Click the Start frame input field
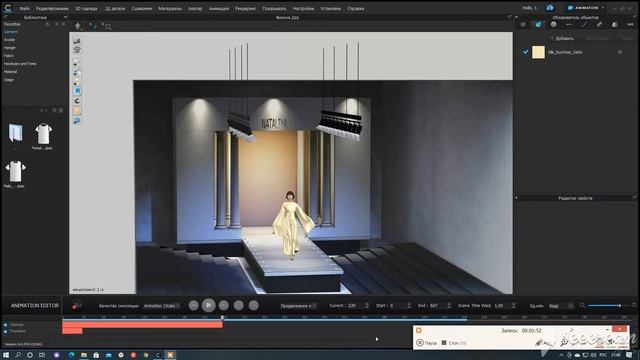Screen dimensions: 640x360 399,306
